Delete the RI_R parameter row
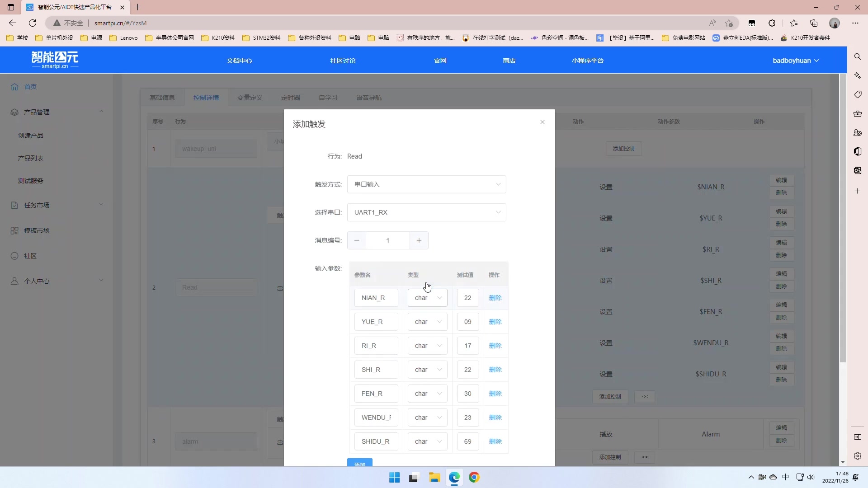This screenshot has width=868, height=488. click(x=495, y=346)
